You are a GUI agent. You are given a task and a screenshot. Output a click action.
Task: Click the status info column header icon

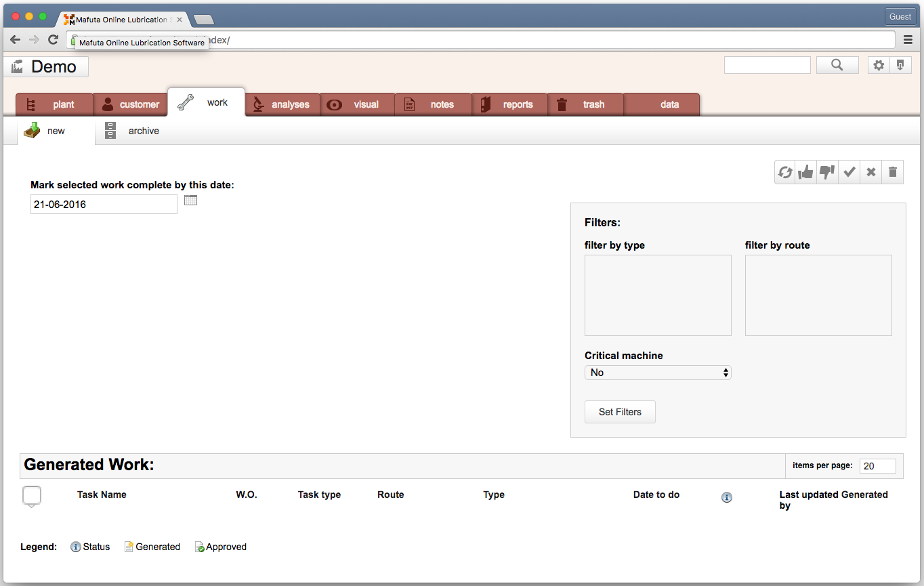click(727, 497)
